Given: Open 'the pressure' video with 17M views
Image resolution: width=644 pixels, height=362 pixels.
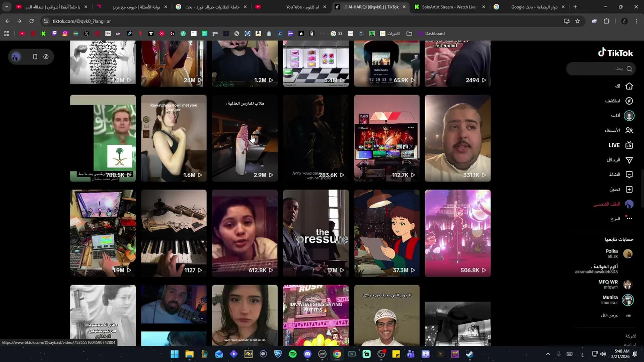Looking at the screenshot, I should pos(315,233).
